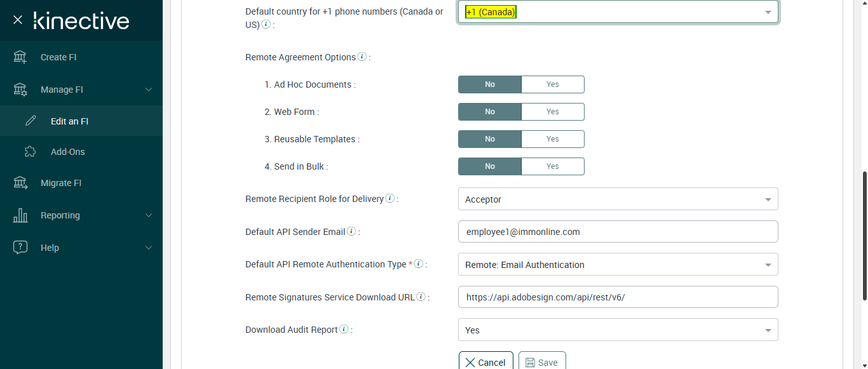Click the Save button

[542, 362]
